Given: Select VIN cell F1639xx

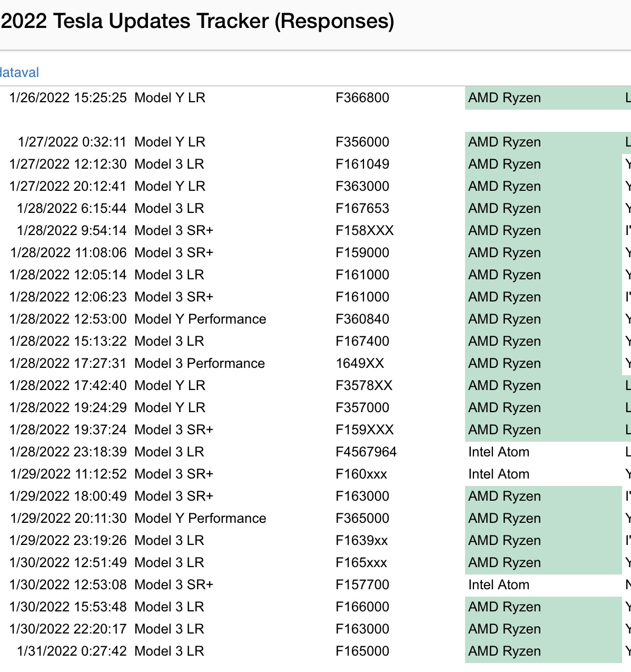Looking at the screenshot, I should pyautogui.click(x=362, y=540).
